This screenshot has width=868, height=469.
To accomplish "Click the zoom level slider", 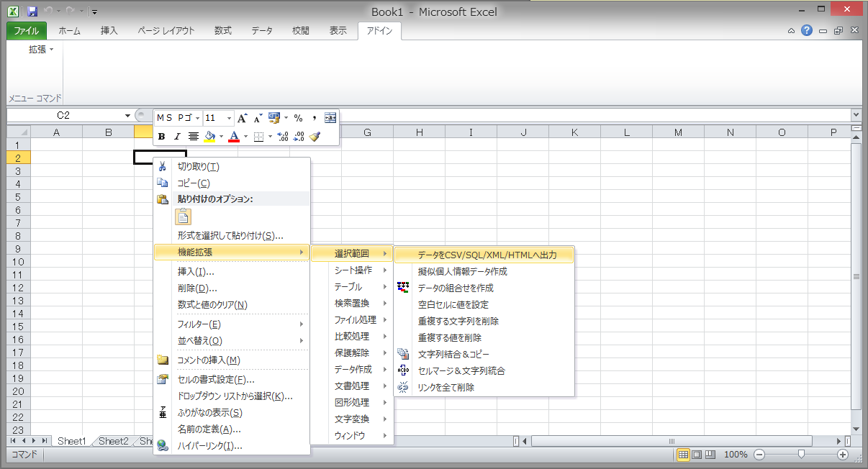I will (800, 455).
